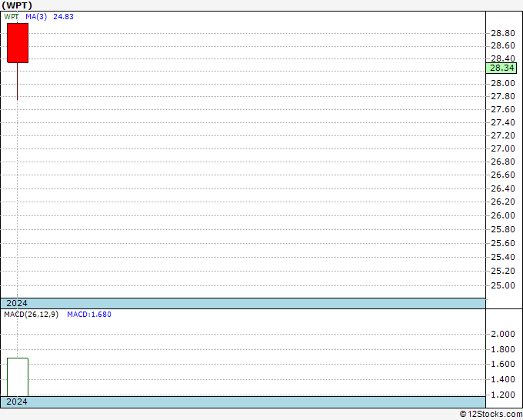
Task: Click the 1.600 MACD axis label
Action: [503, 364]
